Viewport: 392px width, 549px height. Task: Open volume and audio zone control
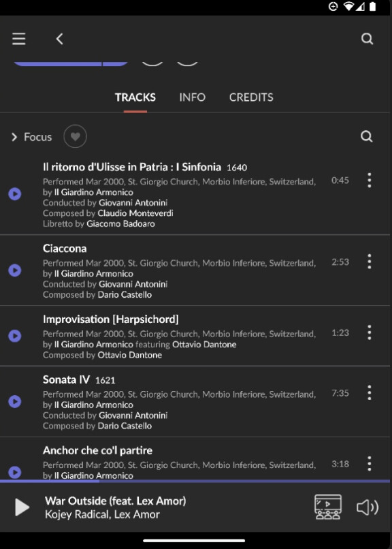coord(367,507)
